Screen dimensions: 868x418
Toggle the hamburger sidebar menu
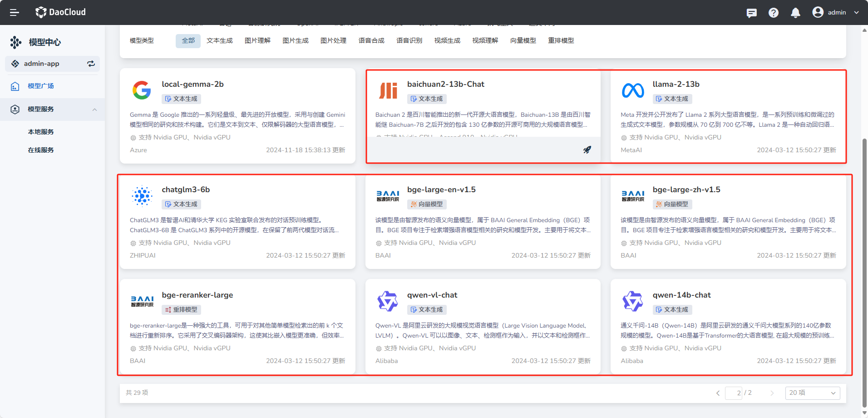pyautogui.click(x=15, y=12)
